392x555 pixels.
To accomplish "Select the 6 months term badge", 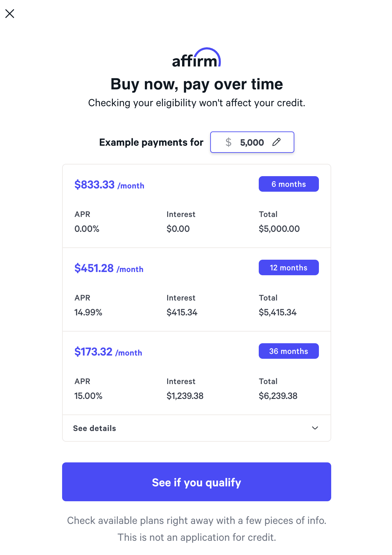I will [x=289, y=184].
